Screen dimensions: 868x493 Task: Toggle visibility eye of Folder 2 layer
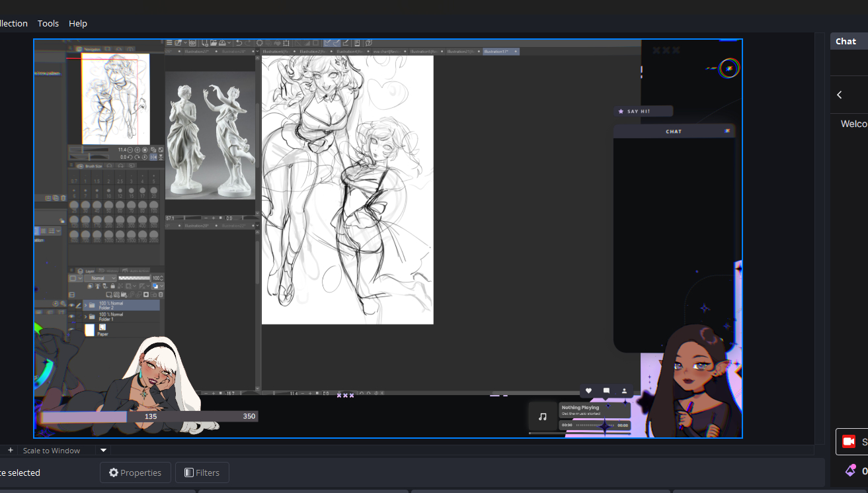71,305
